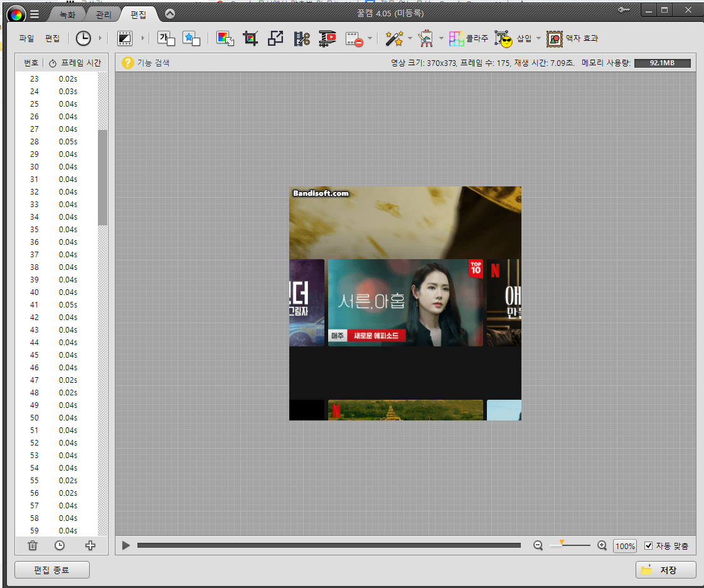Click the playback timeline bar
704x588 pixels.
(x=329, y=545)
